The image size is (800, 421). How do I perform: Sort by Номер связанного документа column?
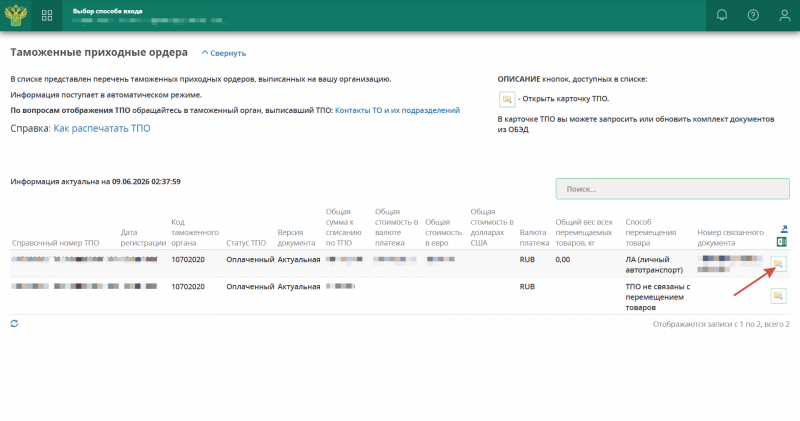(x=730, y=237)
